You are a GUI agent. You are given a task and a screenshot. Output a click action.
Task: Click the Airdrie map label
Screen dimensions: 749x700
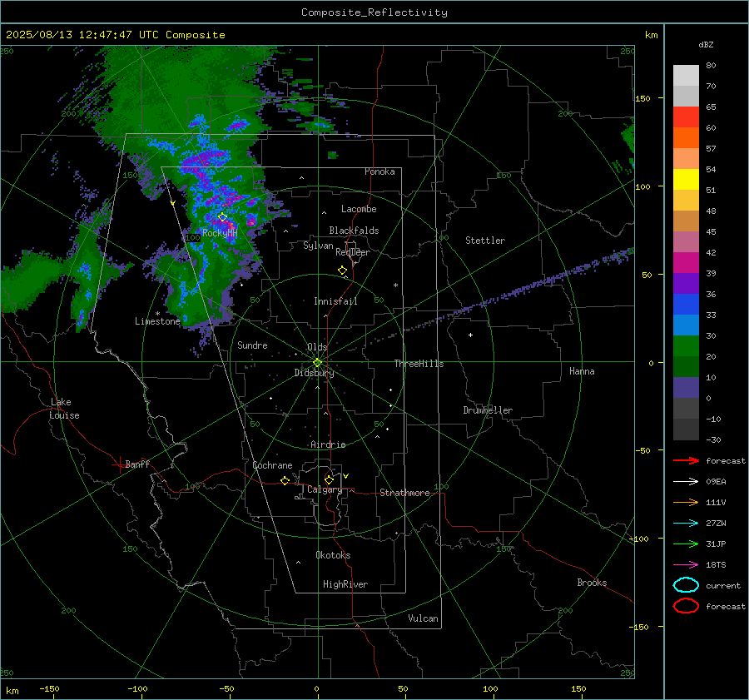pyautogui.click(x=328, y=444)
